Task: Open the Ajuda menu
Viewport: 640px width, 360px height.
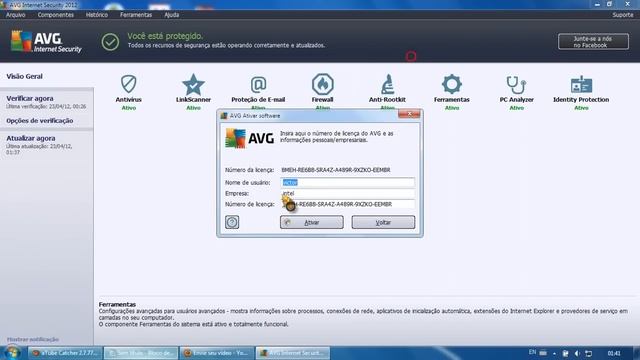Action: (171, 15)
